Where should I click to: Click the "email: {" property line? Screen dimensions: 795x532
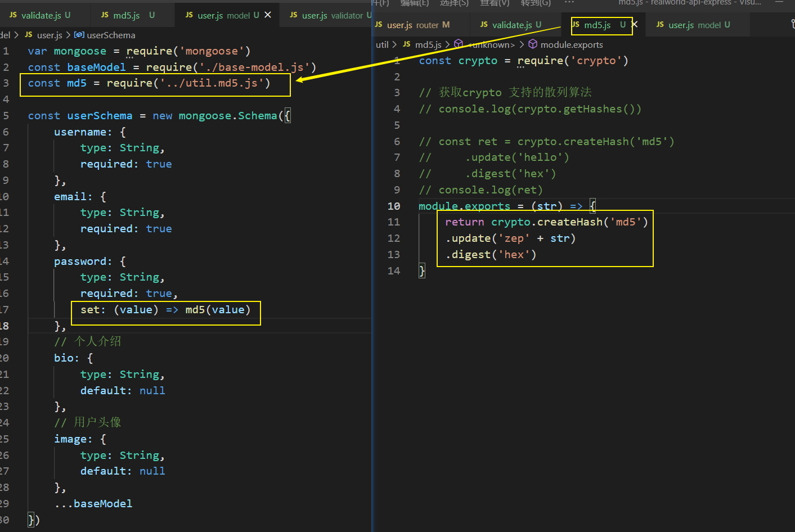(x=80, y=197)
